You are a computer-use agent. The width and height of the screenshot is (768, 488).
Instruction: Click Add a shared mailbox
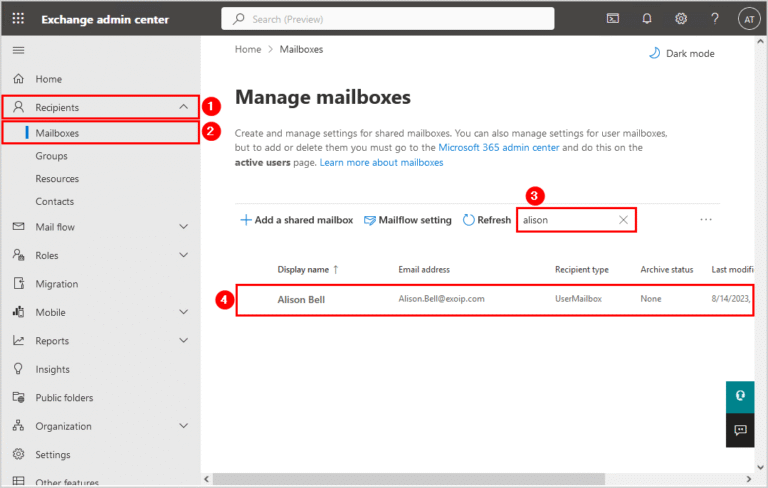297,220
